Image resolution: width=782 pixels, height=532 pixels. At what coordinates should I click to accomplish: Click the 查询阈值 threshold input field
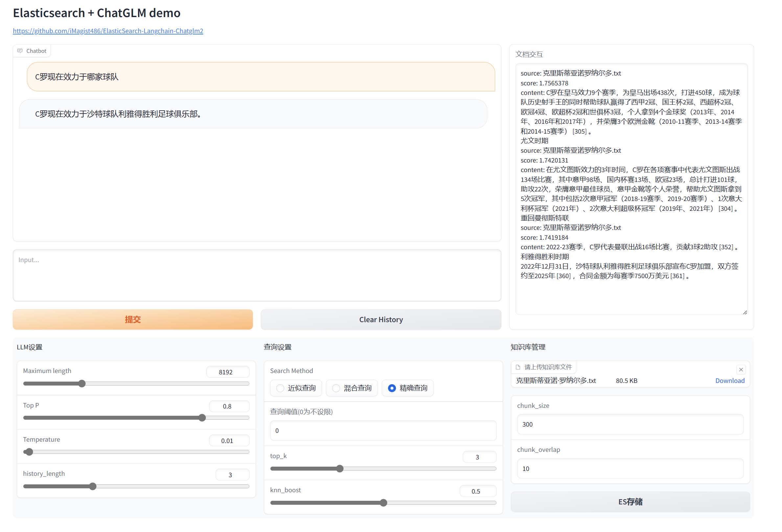click(x=383, y=431)
